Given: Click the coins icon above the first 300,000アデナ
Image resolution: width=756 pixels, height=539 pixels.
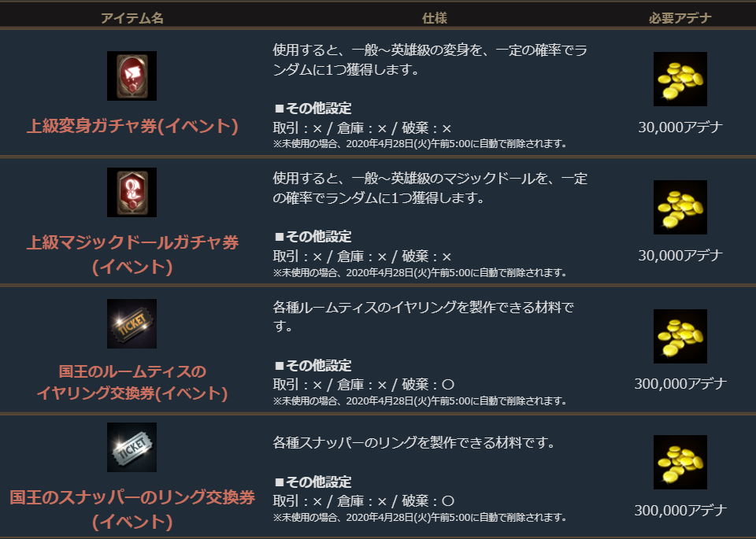Looking at the screenshot, I should (x=680, y=336).
